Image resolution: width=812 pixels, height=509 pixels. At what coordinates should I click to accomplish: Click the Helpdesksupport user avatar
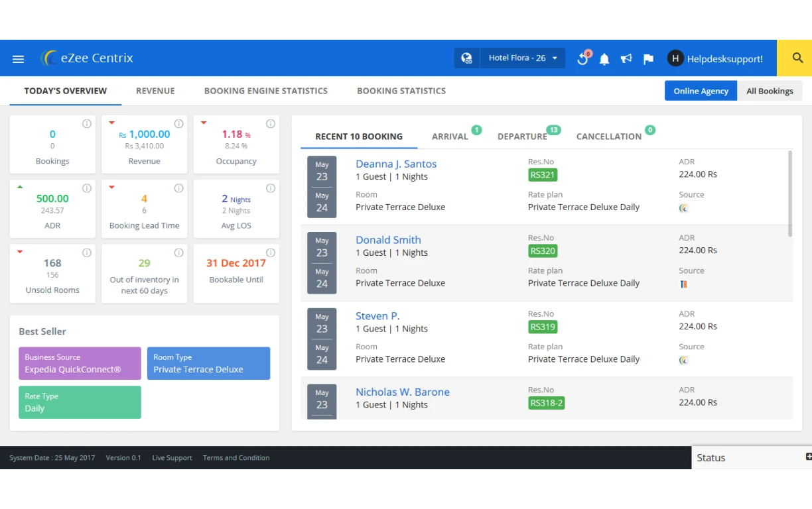pyautogui.click(x=675, y=58)
